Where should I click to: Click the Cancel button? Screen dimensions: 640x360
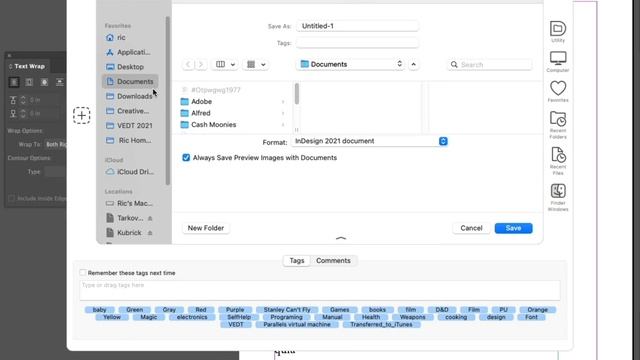[x=471, y=228]
